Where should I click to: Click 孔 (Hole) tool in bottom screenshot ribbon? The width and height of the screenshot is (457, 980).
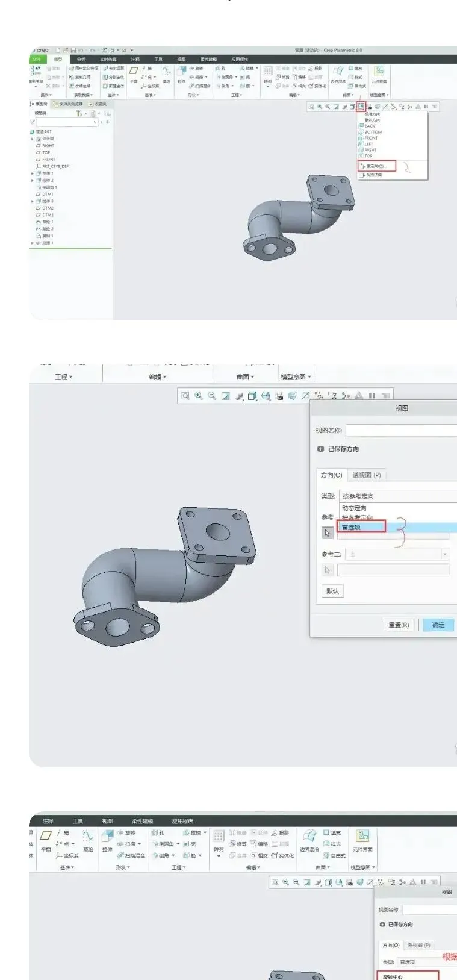pyautogui.click(x=158, y=833)
